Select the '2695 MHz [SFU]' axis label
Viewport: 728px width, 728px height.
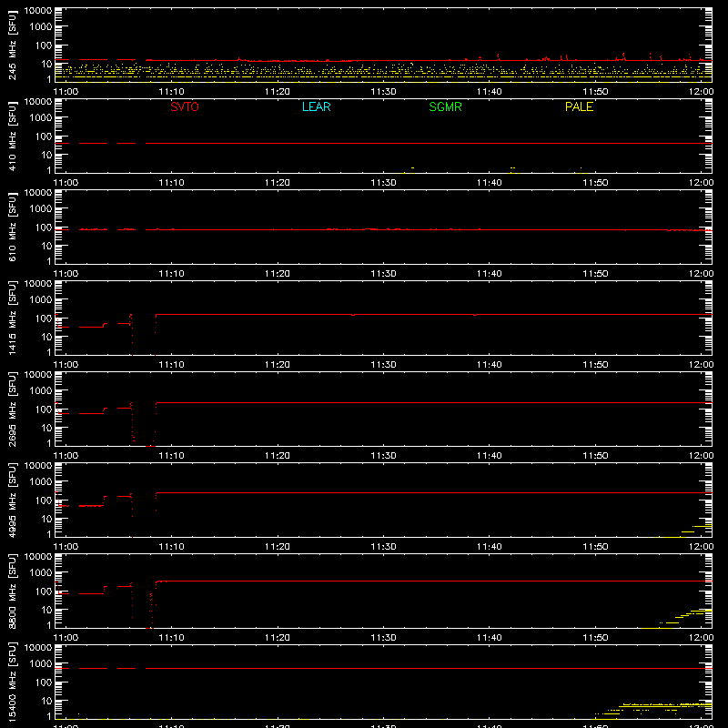click(x=13, y=409)
